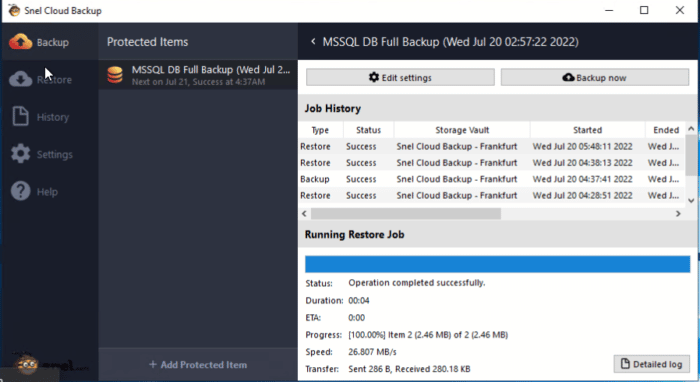Screen dimensions: 700x382
Task: Click the Backup cloud upload icon
Action: [x=21, y=42]
